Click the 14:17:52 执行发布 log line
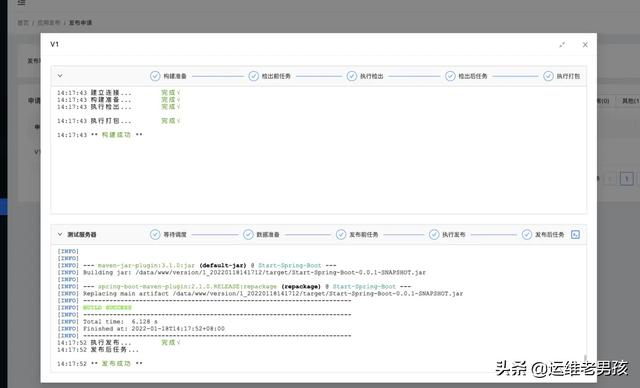Viewport: 640px width, 388px height. point(118,343)
